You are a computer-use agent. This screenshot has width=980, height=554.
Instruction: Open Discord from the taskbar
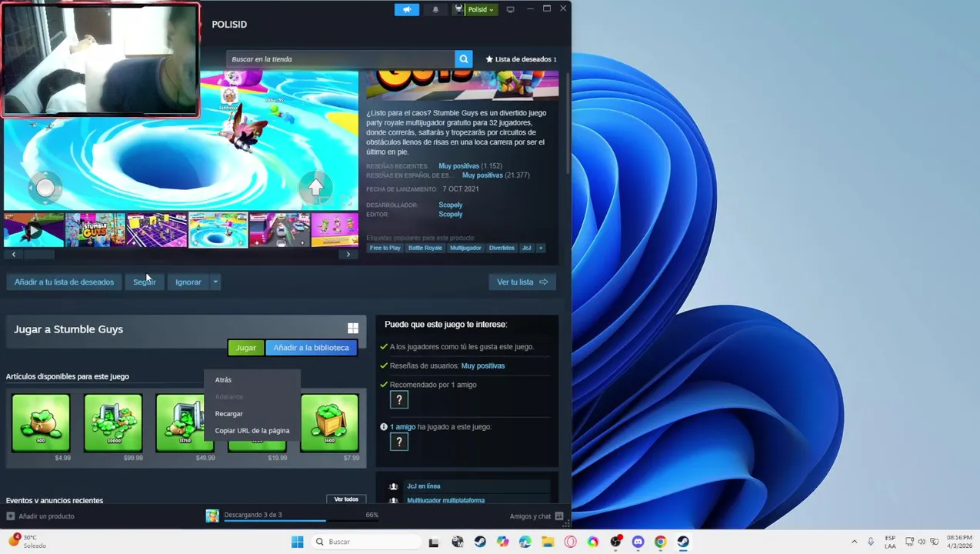(638, 542)
